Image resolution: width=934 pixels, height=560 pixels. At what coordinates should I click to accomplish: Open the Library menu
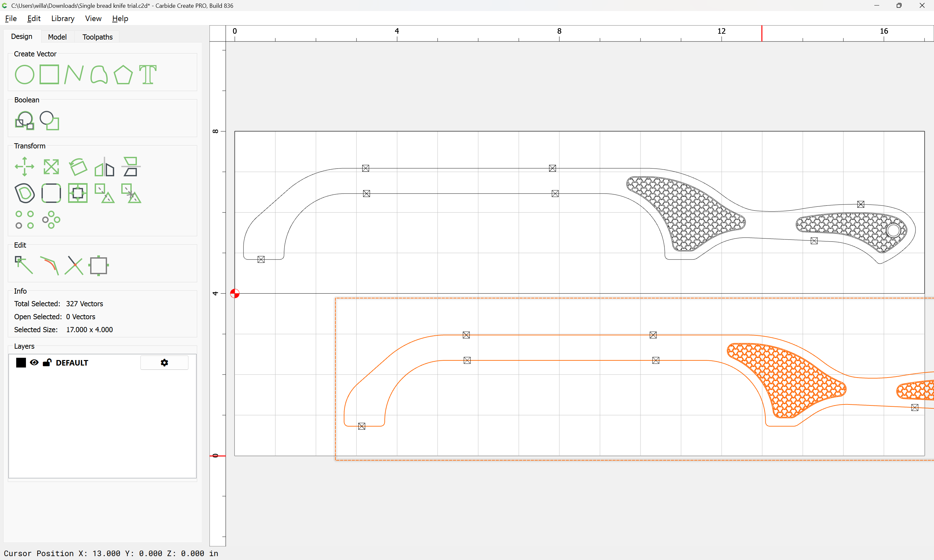point(63,18)
